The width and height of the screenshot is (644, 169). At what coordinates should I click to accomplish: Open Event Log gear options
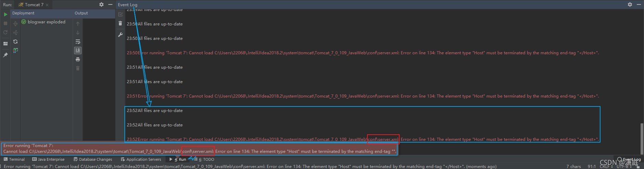[630, 4]
